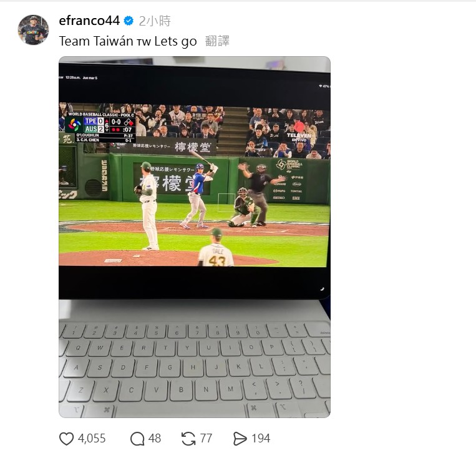Click the 77 reposts count

click(x=206, y=439)
